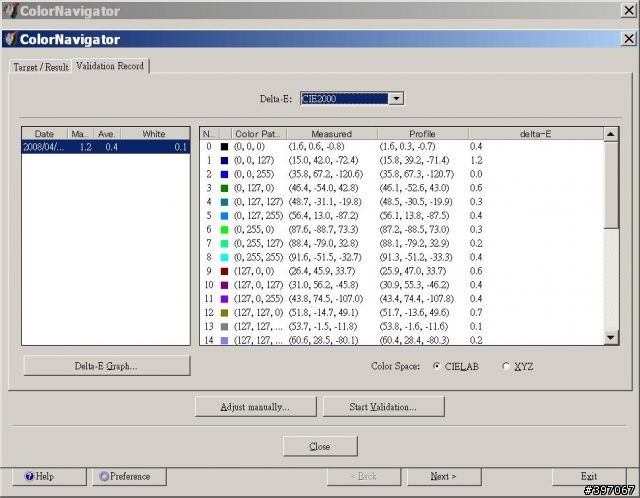Viewport: 640px width, 498px height.
Task: Click the Measured column header
Action: 332,133
